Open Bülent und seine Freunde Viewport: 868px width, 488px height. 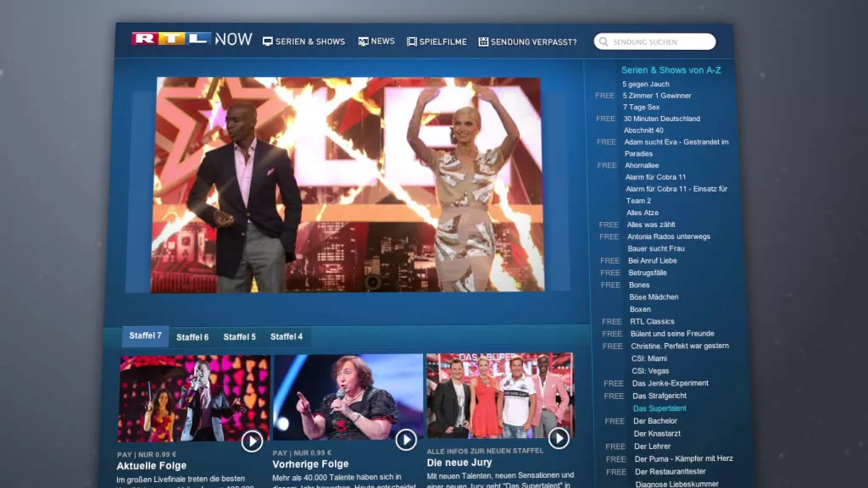(672, 334)
